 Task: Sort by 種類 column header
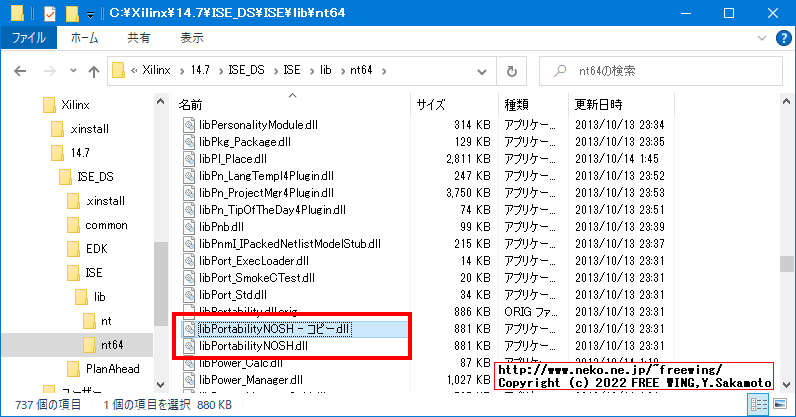[x=516, y=105]
